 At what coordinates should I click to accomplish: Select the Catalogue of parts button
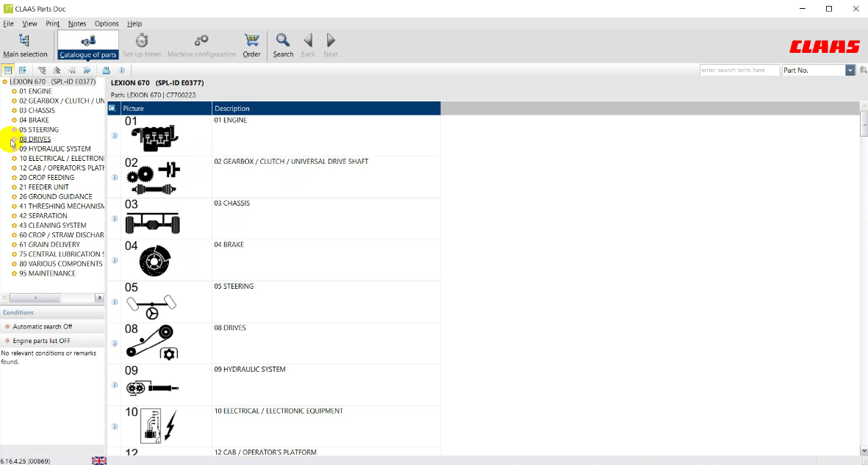[x=88, y=46]
